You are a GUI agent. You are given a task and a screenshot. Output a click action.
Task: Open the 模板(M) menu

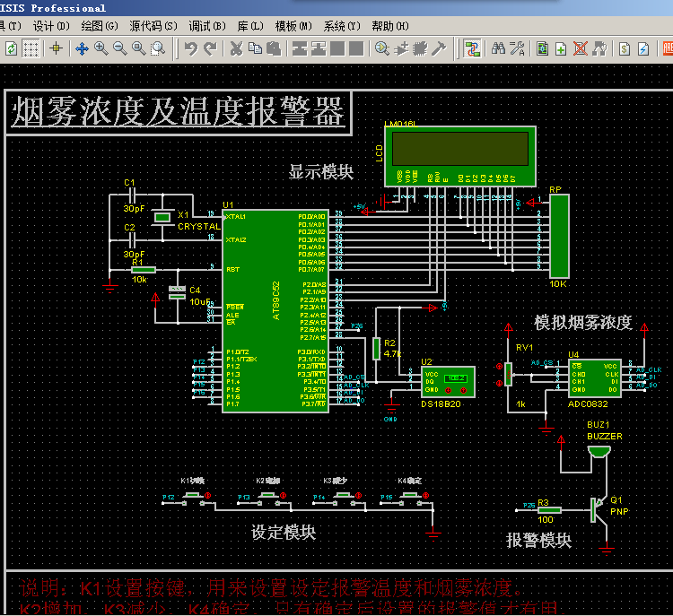pyautogui.click(x=293, y=26)
